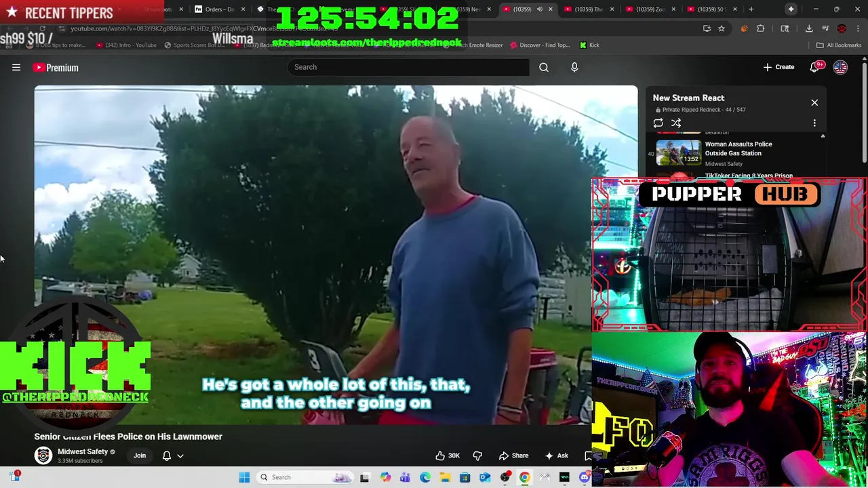The image size is (868, 488).
Task: Share the lawnmower video
Action: 513,455
